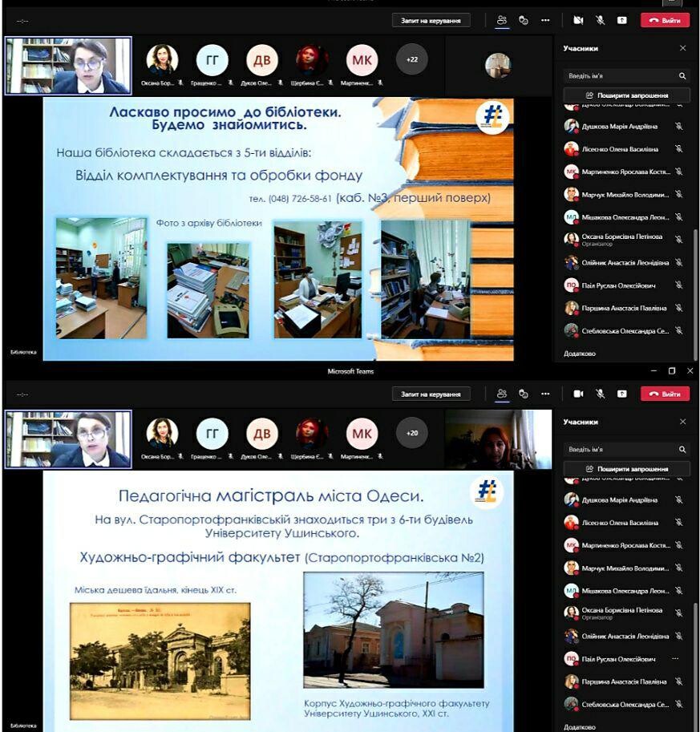Maximize the Microsoft Teams window
The width and height of the screenshot is (700, 732).
point(671,370)
